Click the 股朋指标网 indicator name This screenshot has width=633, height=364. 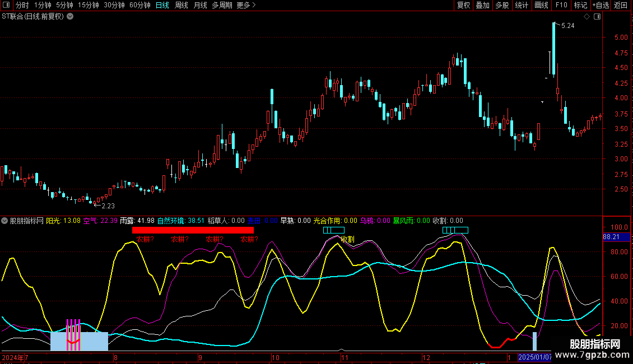27,221
